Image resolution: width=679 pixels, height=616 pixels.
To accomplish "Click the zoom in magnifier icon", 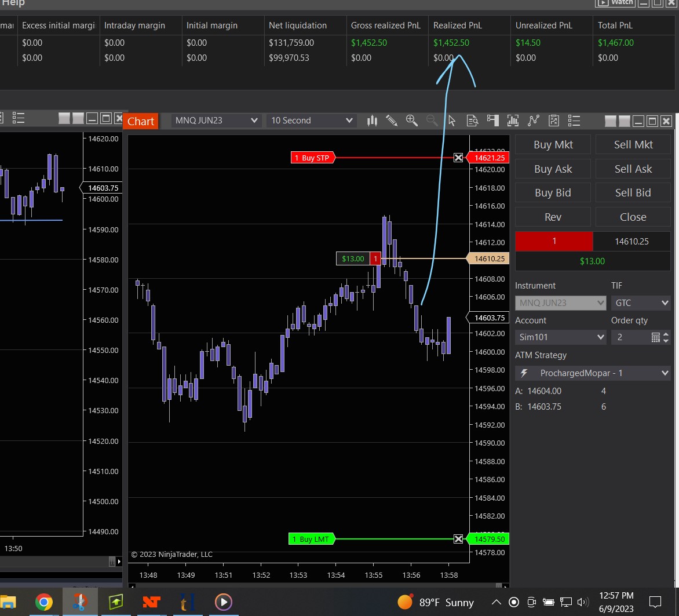I will pyautogui.click(x=412, y=121).
